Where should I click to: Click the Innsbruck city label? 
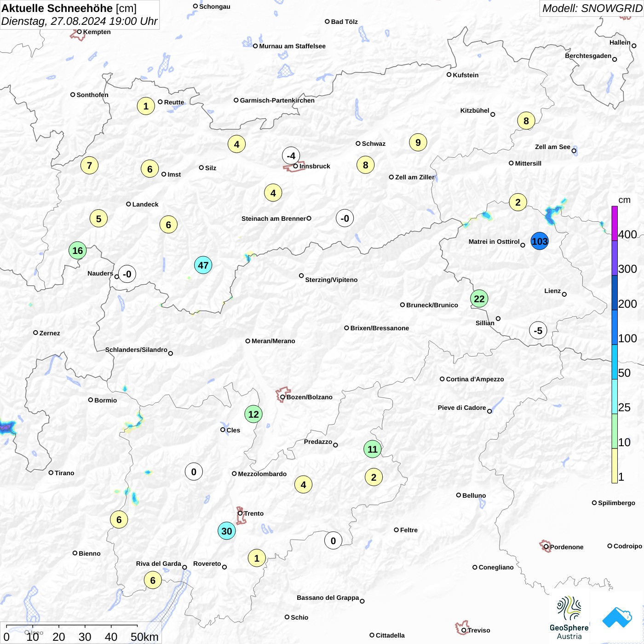coord(315,166)
